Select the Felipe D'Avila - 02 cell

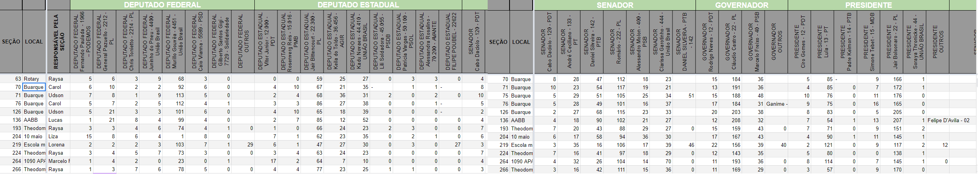[949, 120]
